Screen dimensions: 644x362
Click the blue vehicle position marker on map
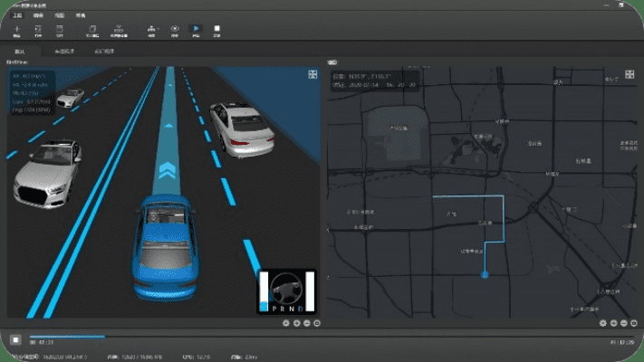click(484, 273)
